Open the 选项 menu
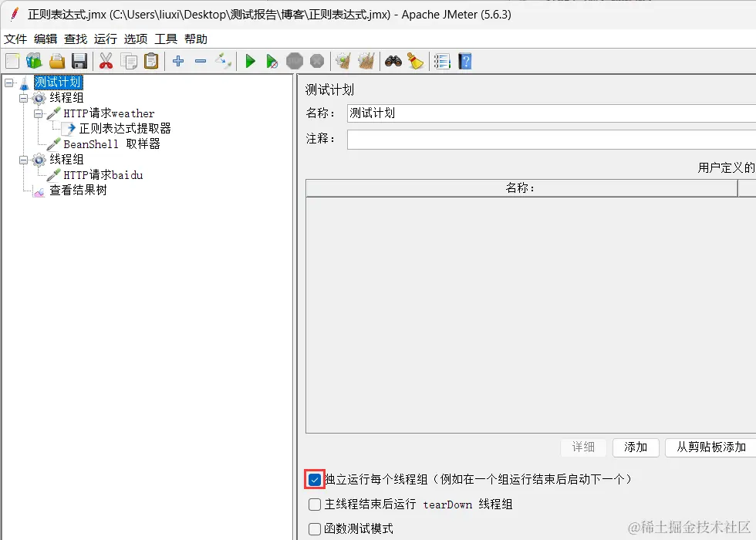 [x=136, y=39]
